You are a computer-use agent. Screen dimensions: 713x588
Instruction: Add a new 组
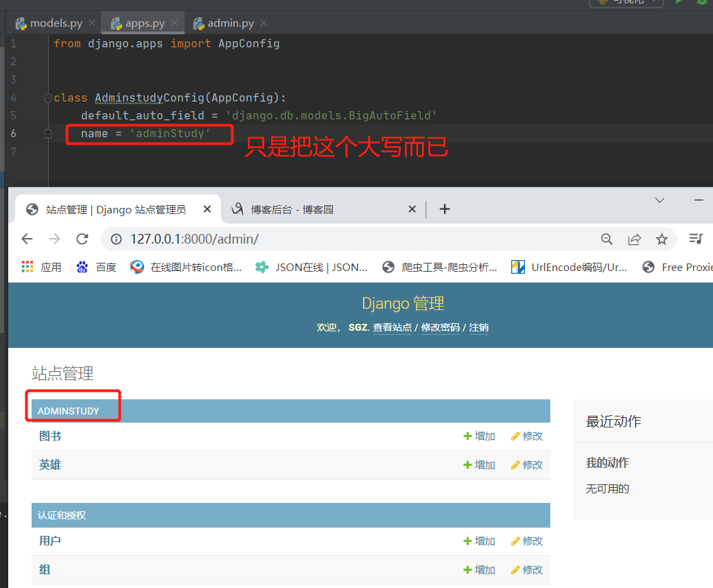coord(479,569)
